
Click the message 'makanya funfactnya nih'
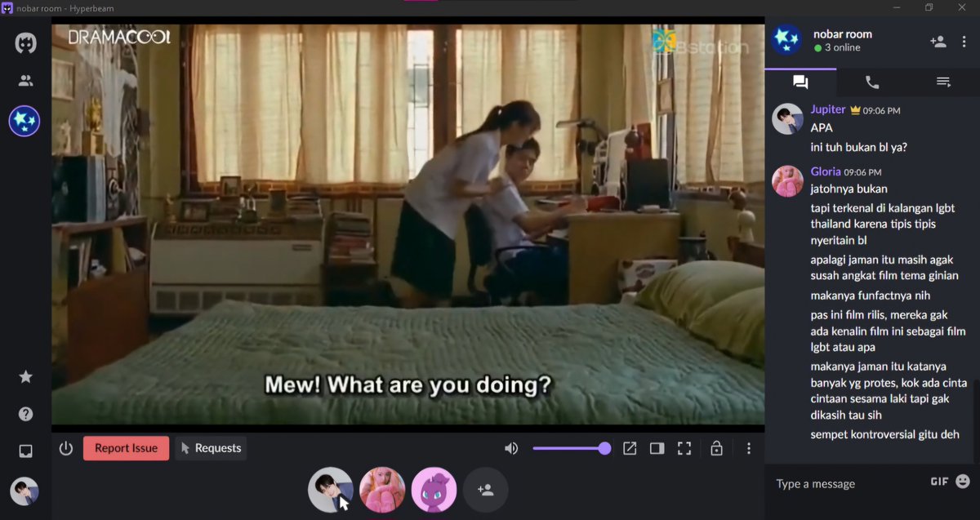click(x=870, y=296)
